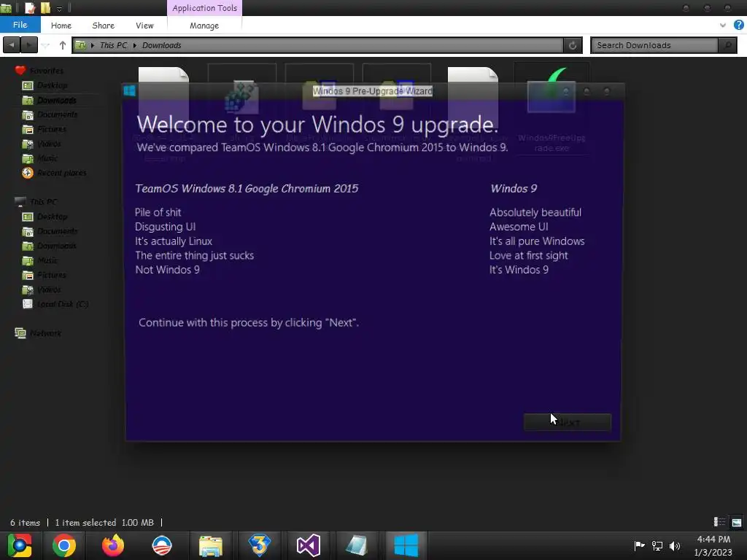747x560 pixels.
Task: Open the View ribbon tab
Action: 144,26
